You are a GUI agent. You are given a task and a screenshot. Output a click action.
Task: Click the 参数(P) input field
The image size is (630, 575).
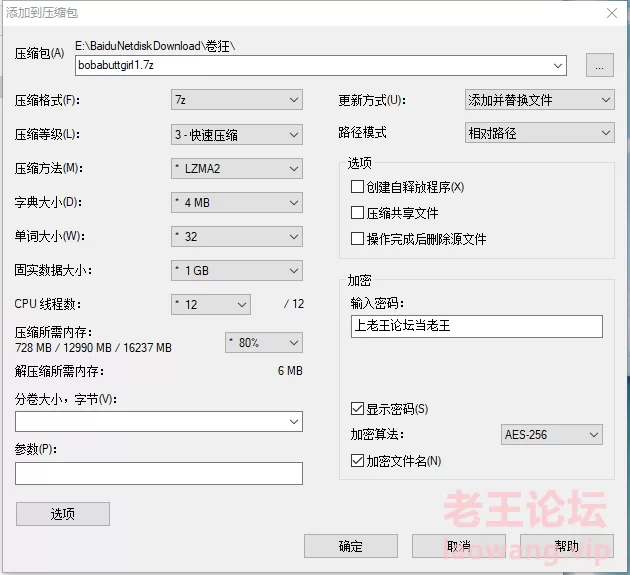(x=159, y=473)
